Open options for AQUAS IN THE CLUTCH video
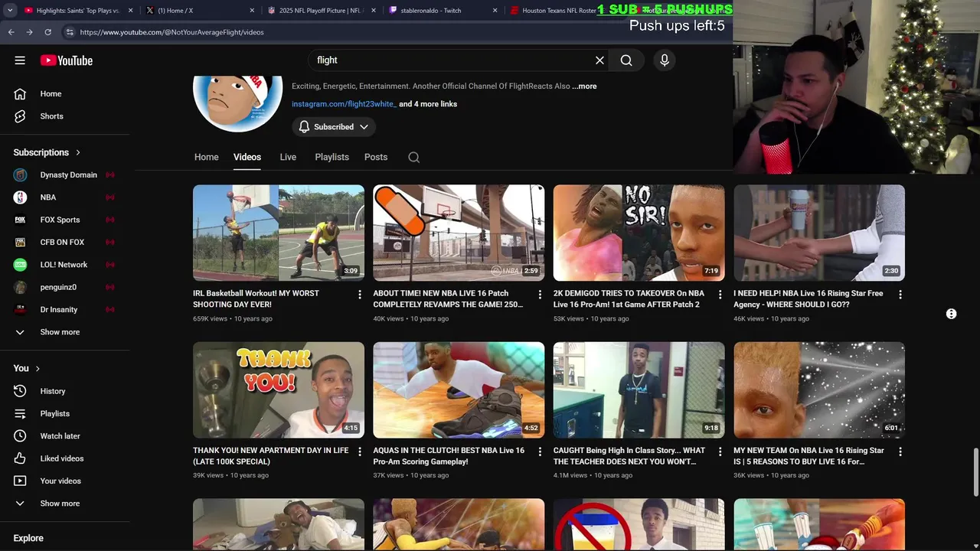The height and width of the screenshot is (551, 980). (540, 452)
